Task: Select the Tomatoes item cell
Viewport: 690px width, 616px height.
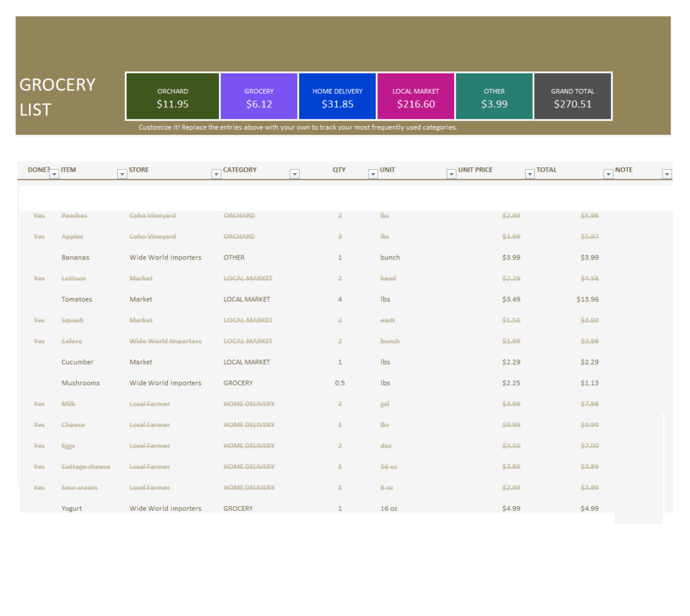Action: point(76,299)
